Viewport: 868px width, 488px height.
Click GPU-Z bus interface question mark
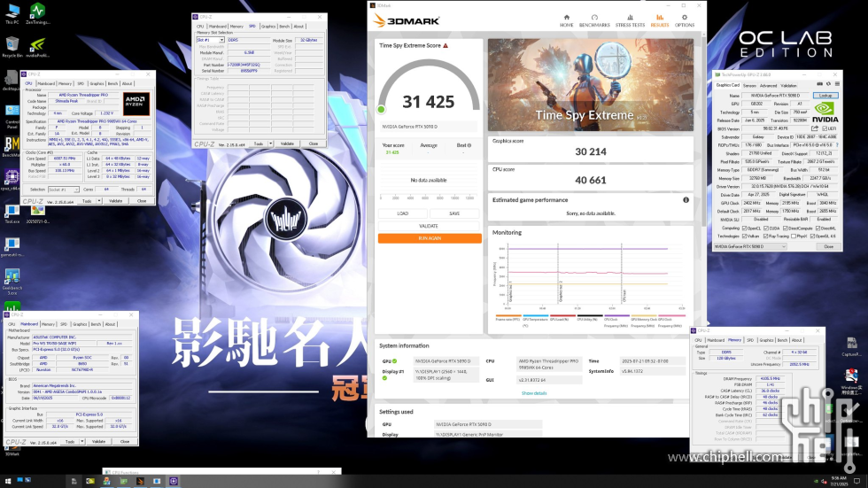837,145
